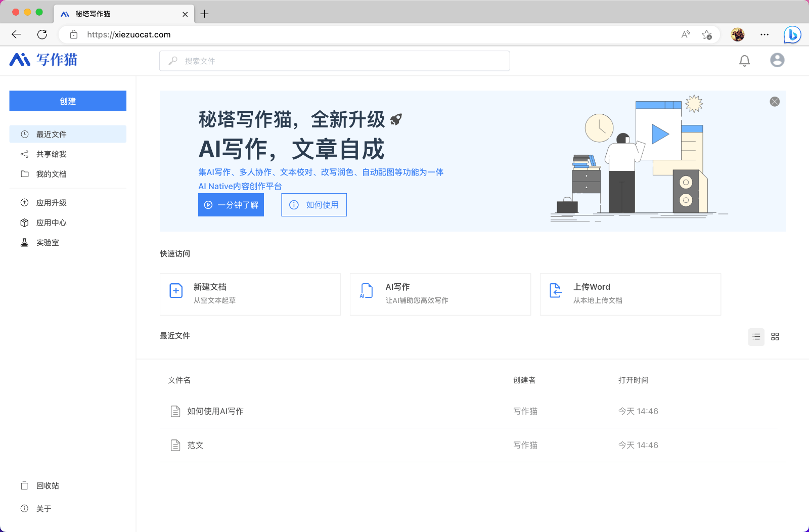Viewport: 809px width, 532px height.
Task: Click 今天 14:46 in 如何使用AI写作 row
Action: pos(638,411)
